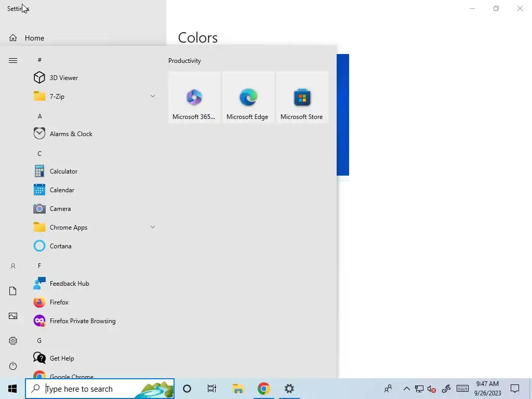Expand the Chrome Apps folder chevron
Viewport: 532px width, 399px height.
pyautogui.click(x=153, y=228)
